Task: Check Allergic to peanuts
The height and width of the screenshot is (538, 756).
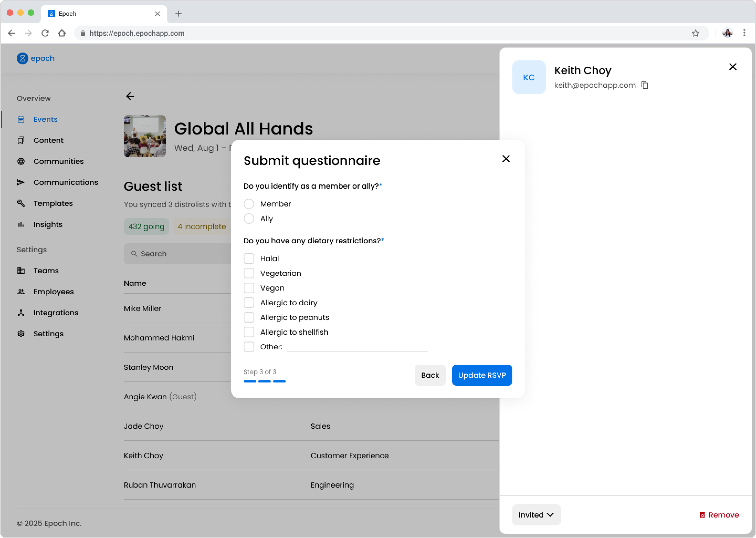Action: tap(249, 317)
